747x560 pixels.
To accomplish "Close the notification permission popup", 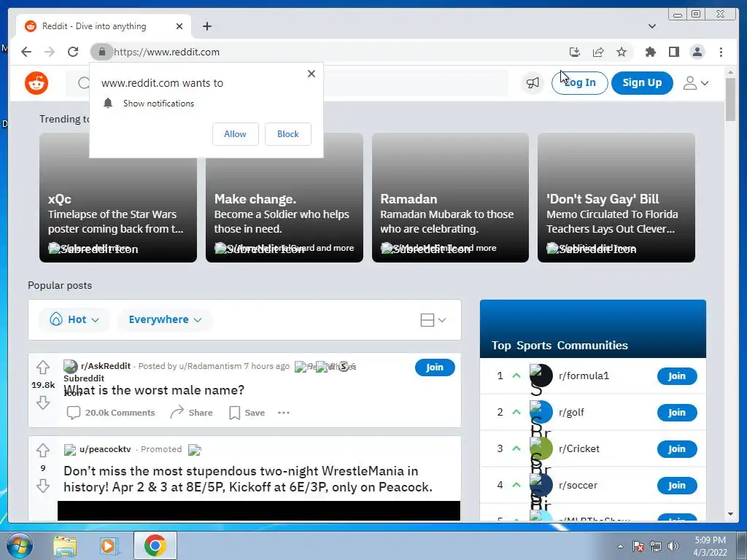I will pos(311,74).
